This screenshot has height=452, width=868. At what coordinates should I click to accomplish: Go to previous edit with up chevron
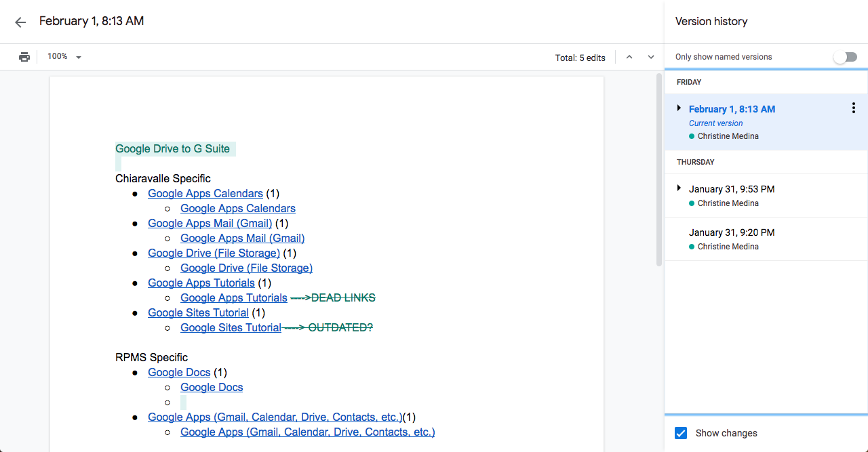pyautogui.click(x=629, y=58)
